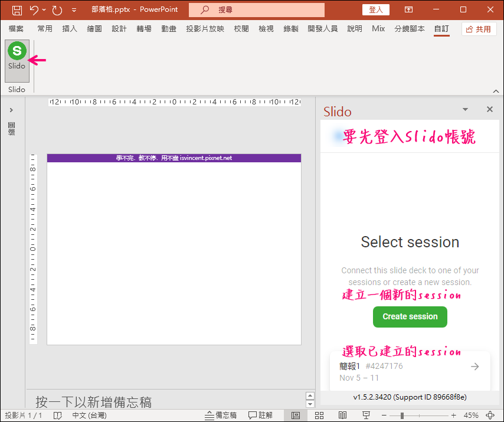Click the 中文 (台灣) language indicator

89,416
